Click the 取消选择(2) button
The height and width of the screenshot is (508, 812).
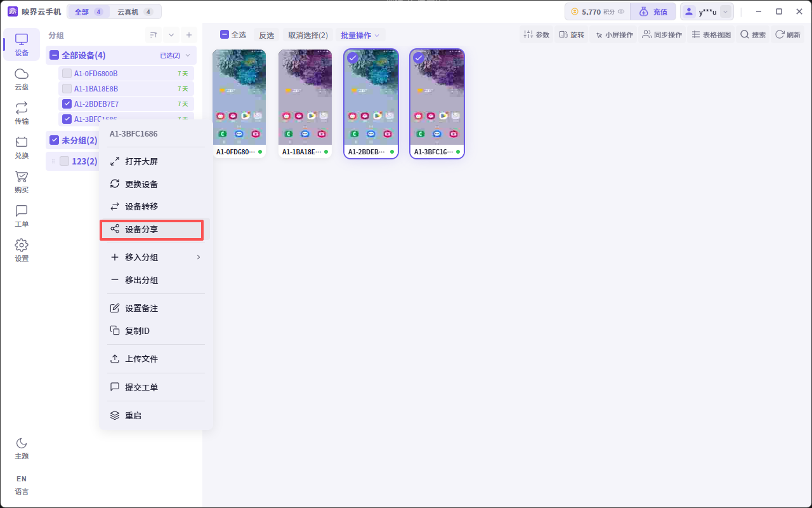coord(308,35)
